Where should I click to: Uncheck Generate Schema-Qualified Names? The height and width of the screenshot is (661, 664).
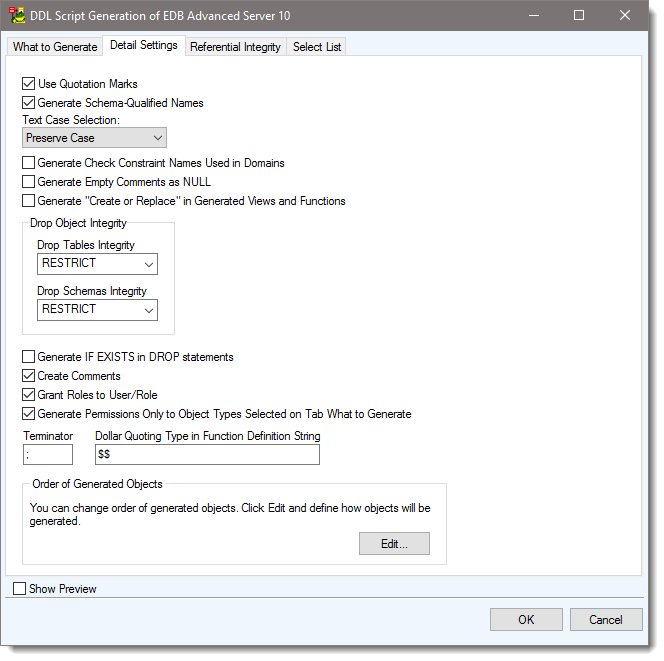[x=28, y=102]
